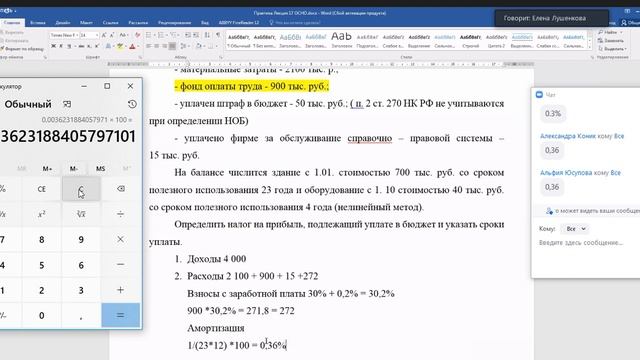Open Word Рецензирование ribbon tab
Image resolution: width=640 pixels, height=360 pixels.
click(174, 22)
